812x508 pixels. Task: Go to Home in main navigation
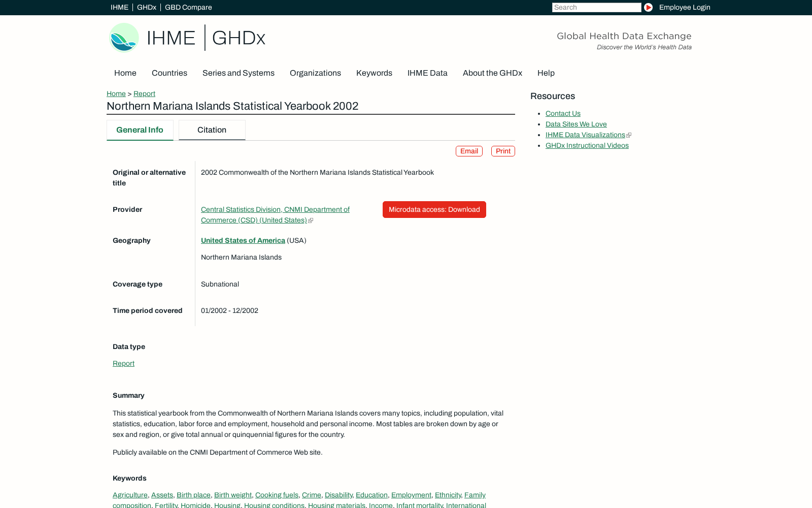click(x=125, y=73)
